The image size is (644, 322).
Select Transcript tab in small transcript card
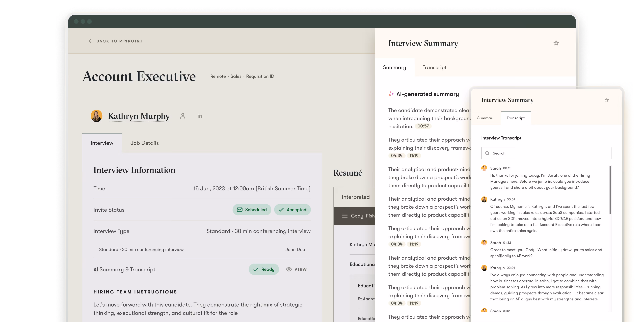516,118
